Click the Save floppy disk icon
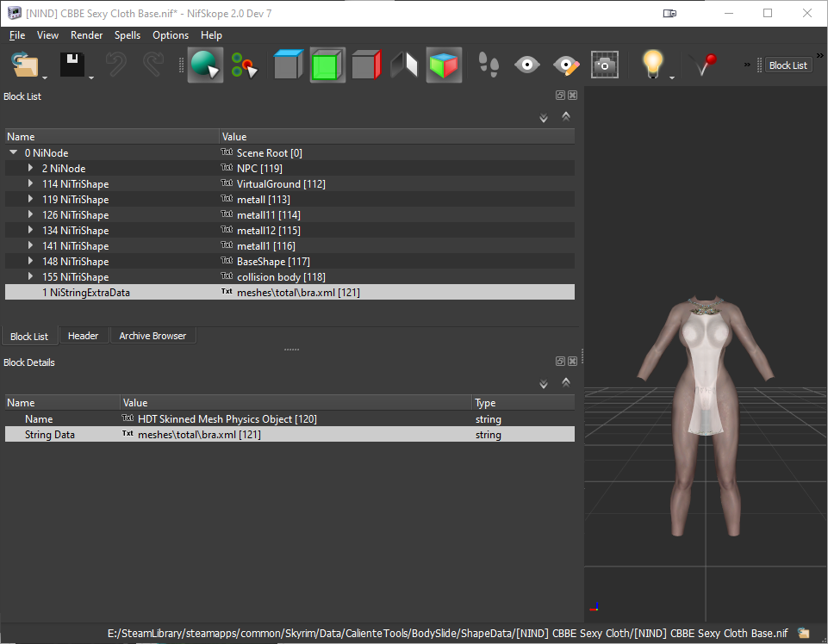The height and width of the screenshot is (644, 828). (72, 65)
